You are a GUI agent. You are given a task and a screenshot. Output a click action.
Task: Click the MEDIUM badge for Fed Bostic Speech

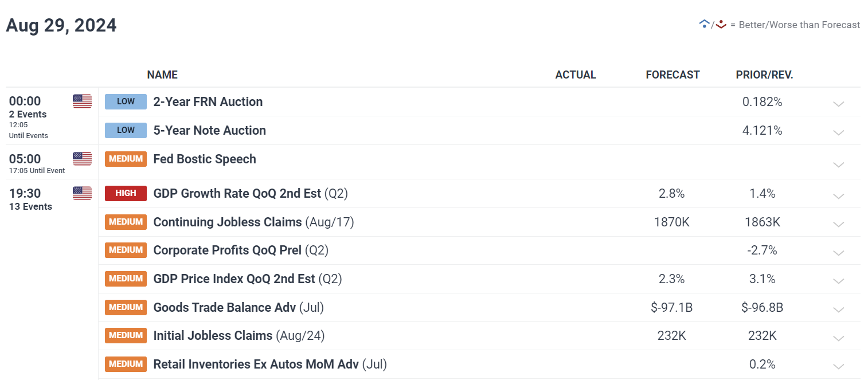click(x=126, y=159)
